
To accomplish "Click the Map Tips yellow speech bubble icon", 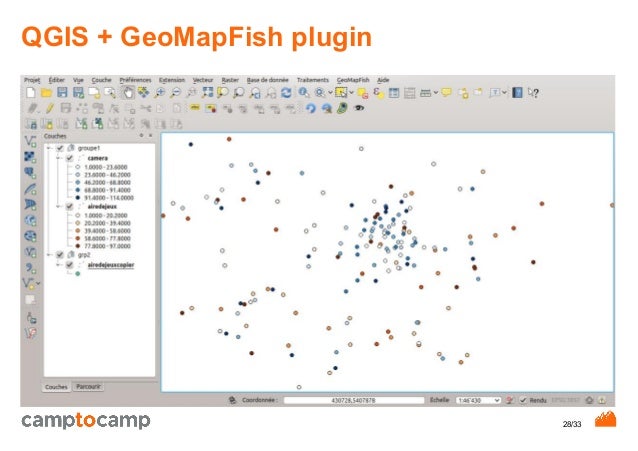I will coord(446,93).
